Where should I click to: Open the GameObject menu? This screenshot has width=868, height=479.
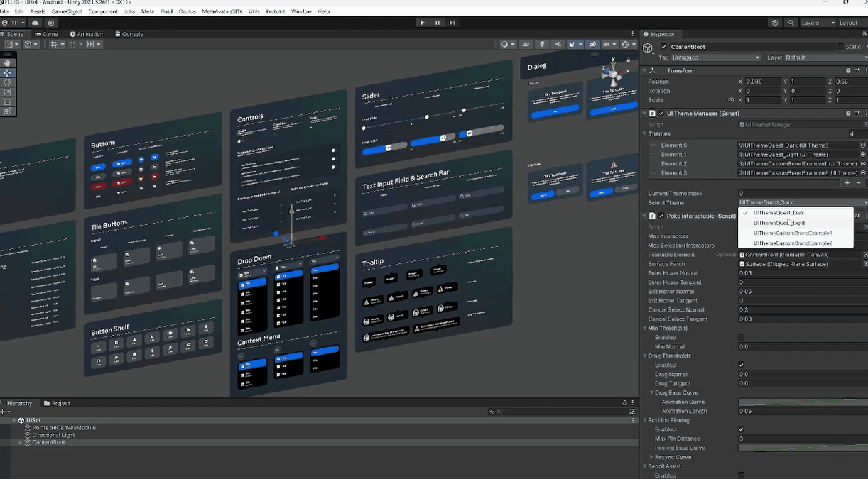pyautogui.click(x=67, y=12)
